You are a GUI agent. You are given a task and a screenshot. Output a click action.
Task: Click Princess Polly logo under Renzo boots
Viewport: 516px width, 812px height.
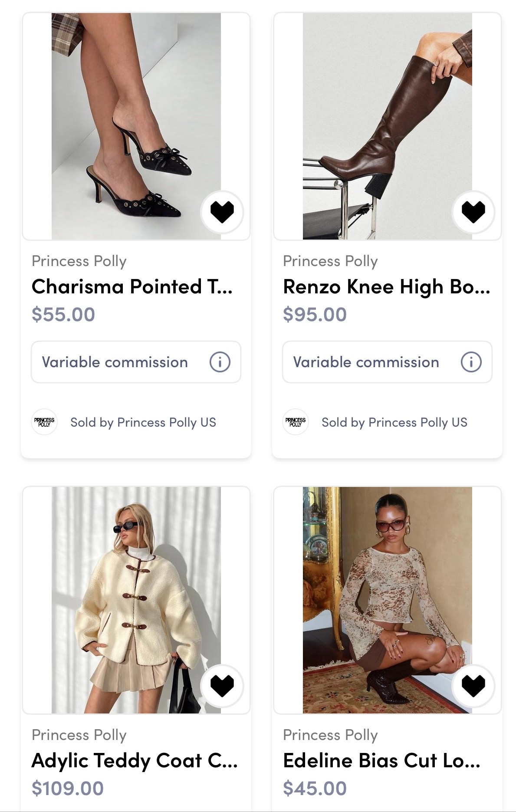pos(296,422)
